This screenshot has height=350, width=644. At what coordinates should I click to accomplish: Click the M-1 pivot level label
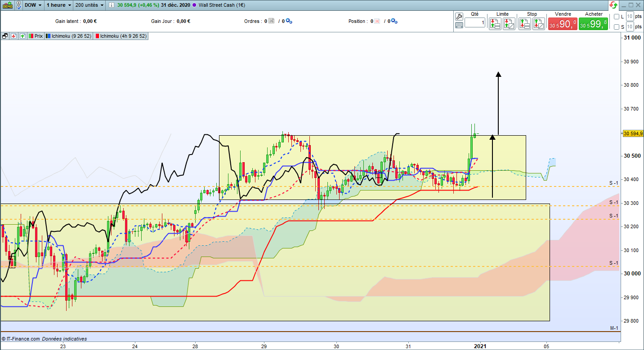(614, 328)
